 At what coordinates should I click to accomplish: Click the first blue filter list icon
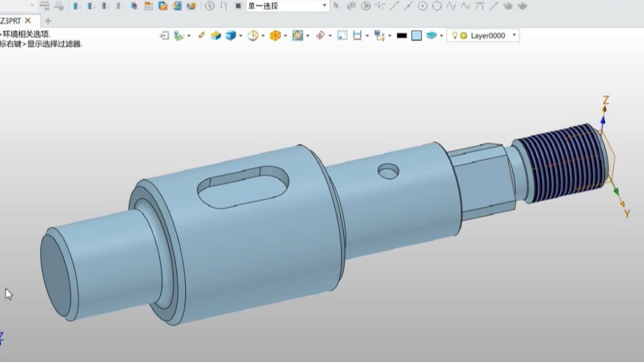tap(77, 6)
